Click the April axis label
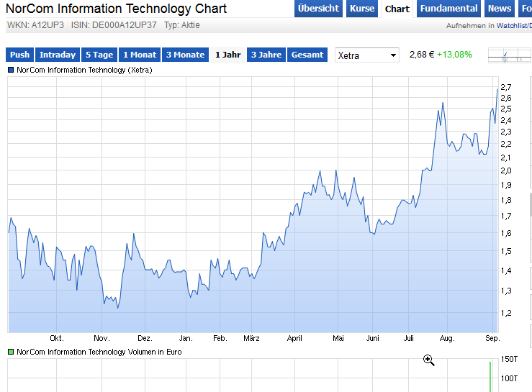Image resolution: width=532 pixels, height=392 pixels. pos(294,338)
